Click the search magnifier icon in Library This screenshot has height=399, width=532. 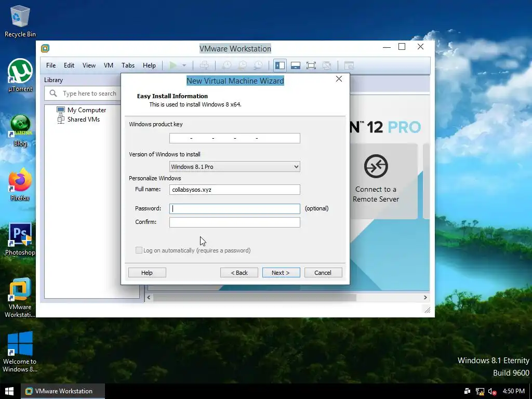coord(54,93)
